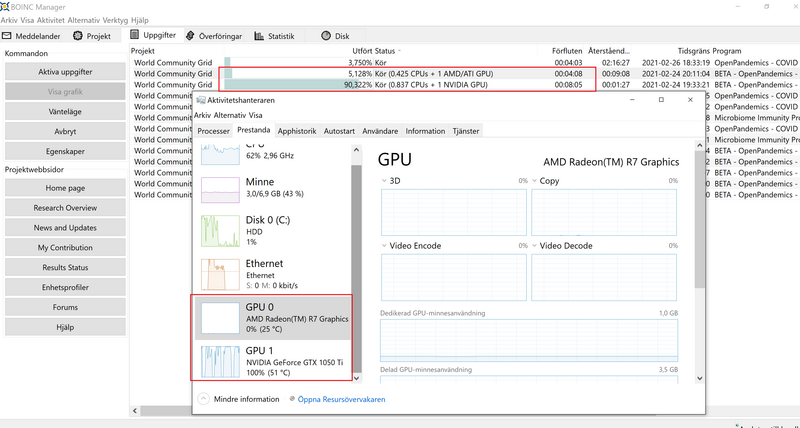Open the BOINC Manager Alternativ menu
Image resolution: width=800 pixels, height=428 pixels.
pos(84,20)
